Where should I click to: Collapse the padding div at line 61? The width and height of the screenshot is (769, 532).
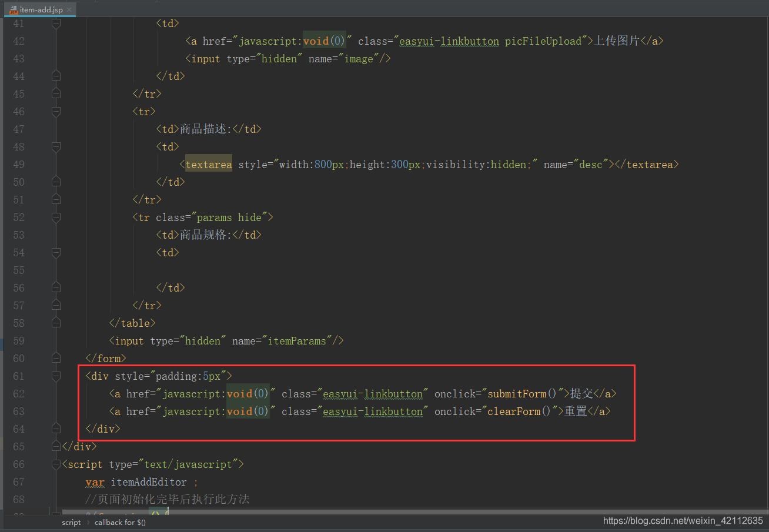56,376
